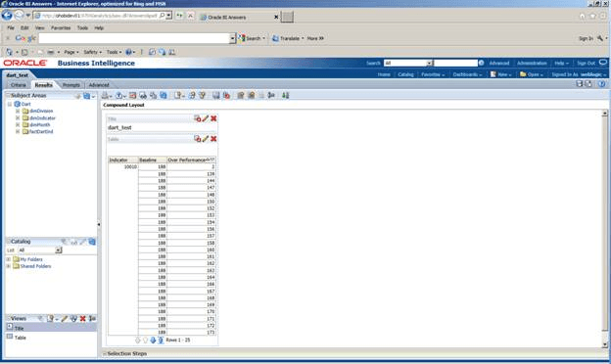Click the Format Title view icon
611x364 pixels.
(197, 118)
